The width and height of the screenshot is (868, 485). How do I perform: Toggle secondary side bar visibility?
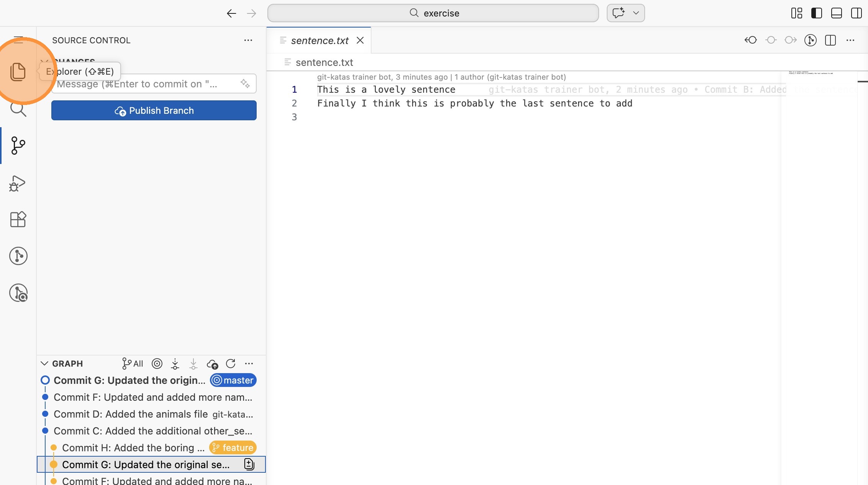click(856, 13)
